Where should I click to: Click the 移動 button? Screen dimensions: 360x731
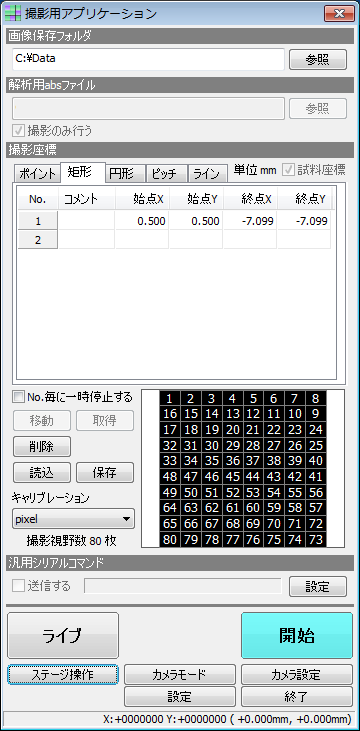point(42,421)
